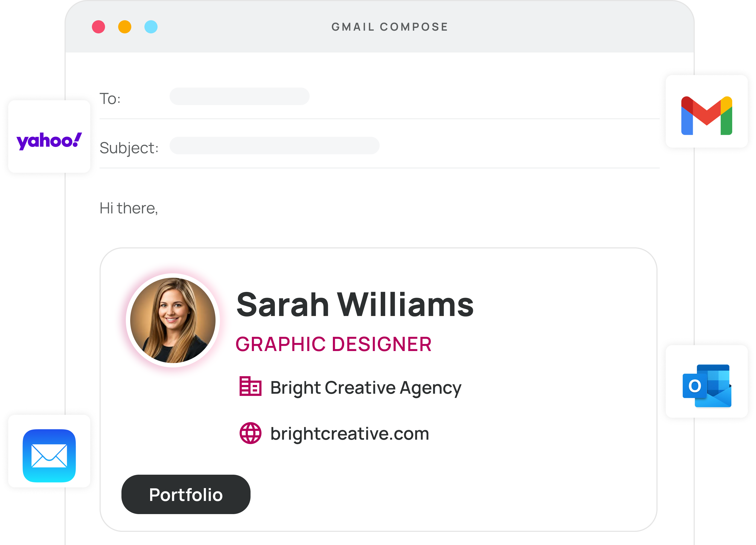Click the Sarah Williams name text
Screen dimensions: 756x545
[x=355, y=305]
